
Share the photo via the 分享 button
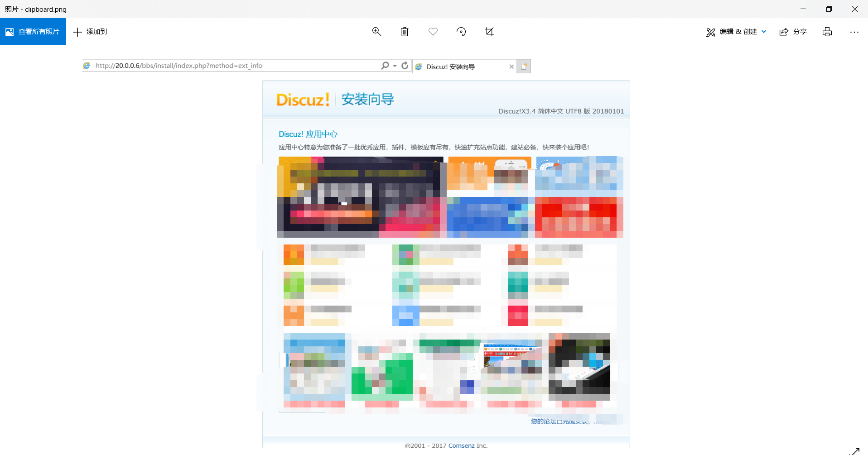pyautogui.click(x=793, y=32)
